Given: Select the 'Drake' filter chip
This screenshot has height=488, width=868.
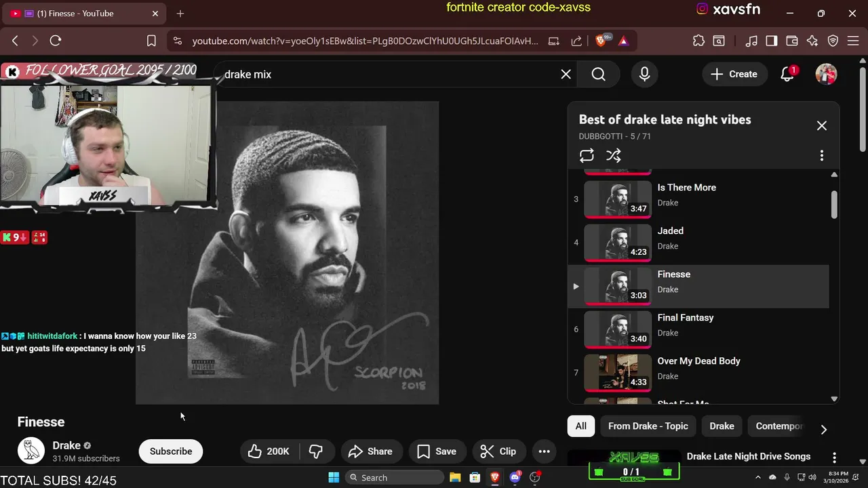Looking at the screenshot, I should pos(722,426).
